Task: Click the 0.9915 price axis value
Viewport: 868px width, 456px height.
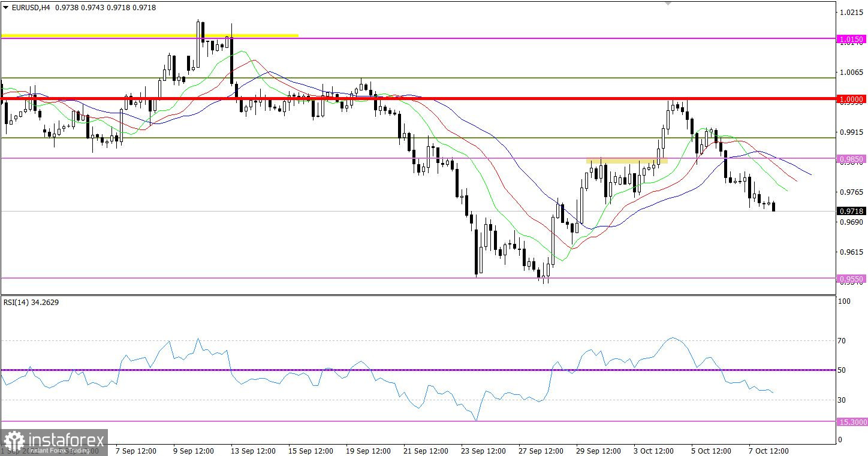Action: point(852,132)
